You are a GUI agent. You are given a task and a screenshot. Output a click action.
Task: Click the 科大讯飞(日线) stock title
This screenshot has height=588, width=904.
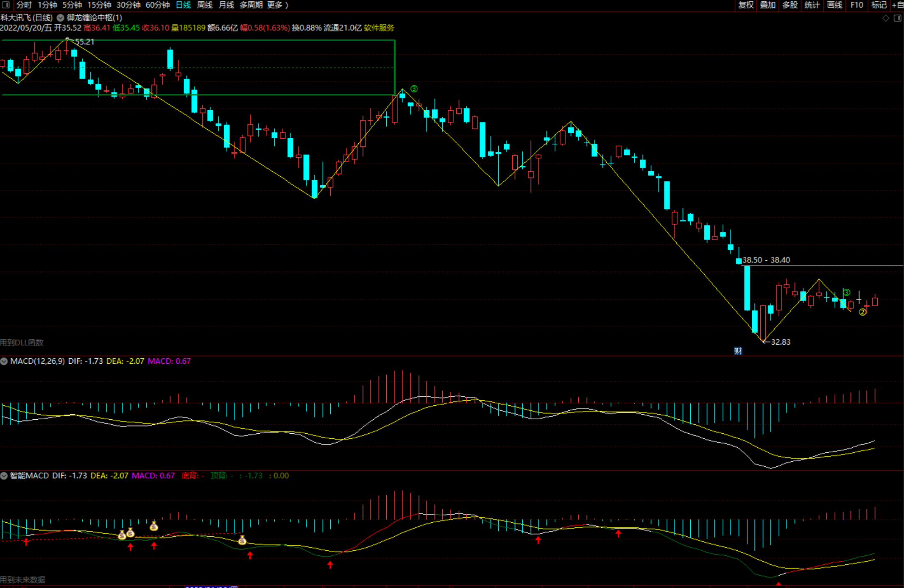pos(26,18)
